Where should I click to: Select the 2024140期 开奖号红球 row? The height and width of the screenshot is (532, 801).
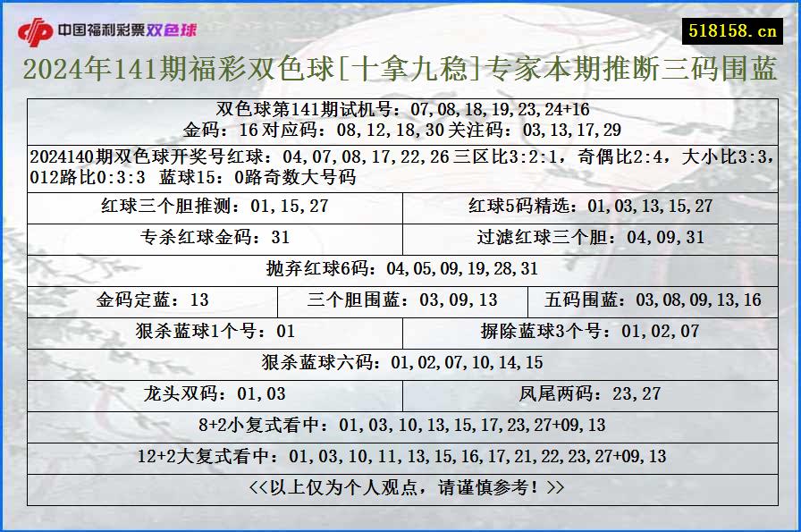click(x=400, y=164)
